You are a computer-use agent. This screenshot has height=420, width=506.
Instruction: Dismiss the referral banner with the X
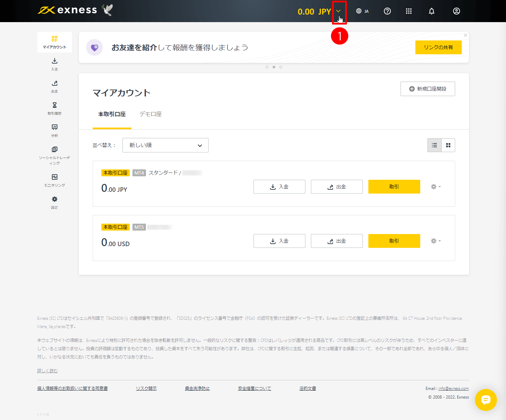click(x=466, y=35)
